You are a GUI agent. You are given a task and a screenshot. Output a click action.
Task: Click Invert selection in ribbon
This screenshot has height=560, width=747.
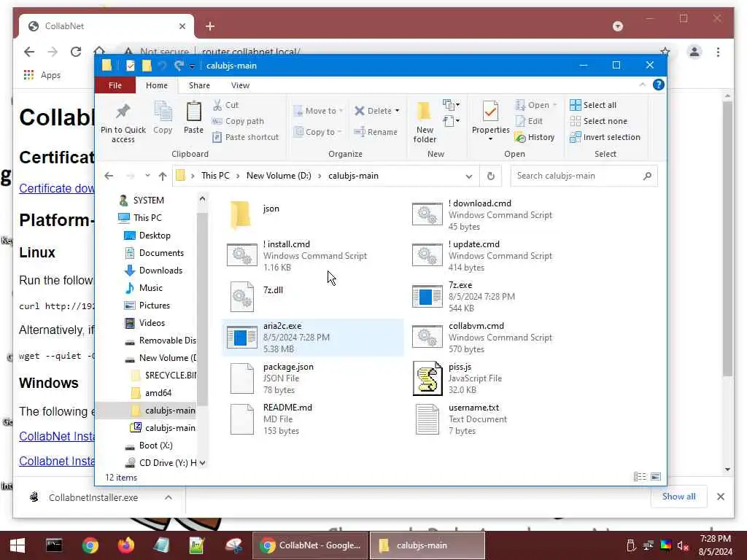click(605, 137)
